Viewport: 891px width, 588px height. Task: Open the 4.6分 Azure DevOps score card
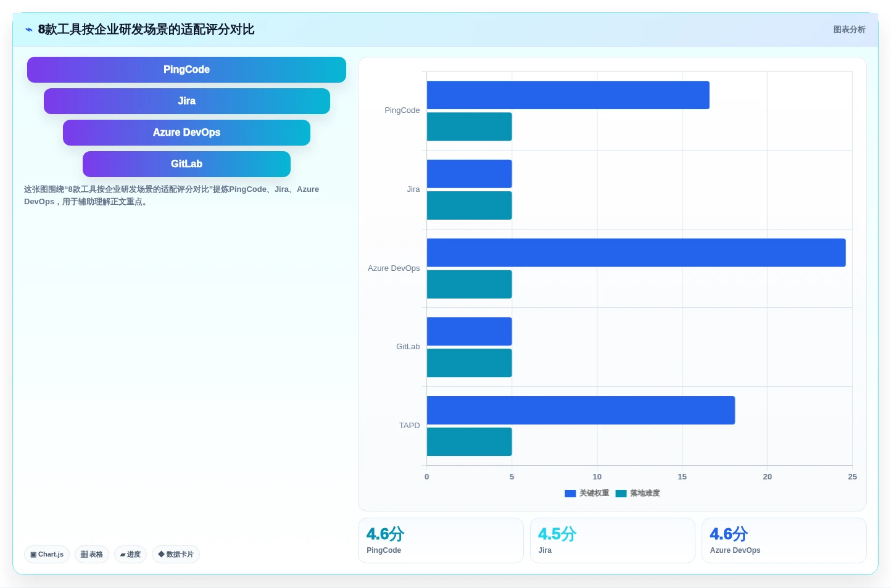[x=784, y=540]
